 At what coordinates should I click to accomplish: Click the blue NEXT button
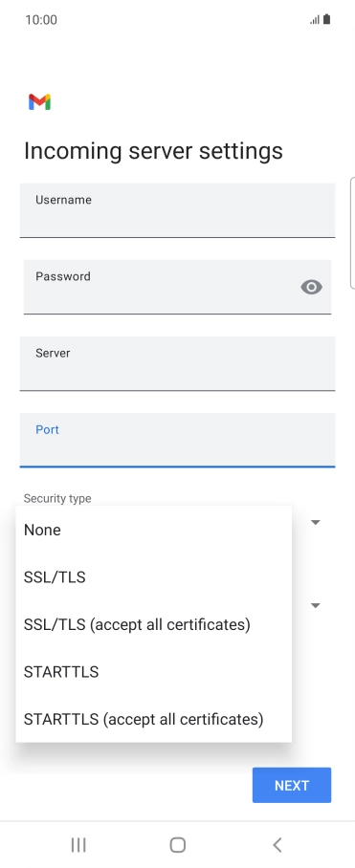pos(292,785)
